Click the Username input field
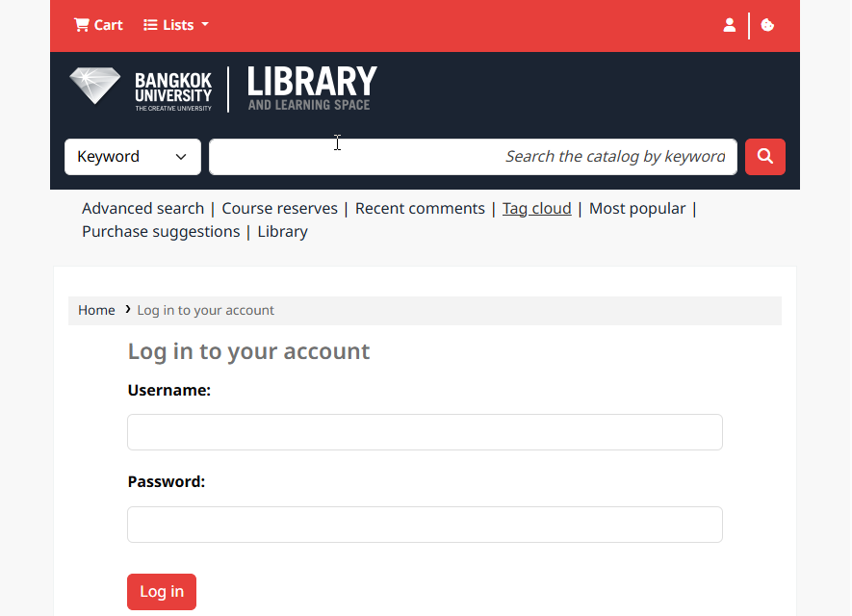The height and width of the screenshot is (616, 852). pyautogui.click(x=425, y=432)
